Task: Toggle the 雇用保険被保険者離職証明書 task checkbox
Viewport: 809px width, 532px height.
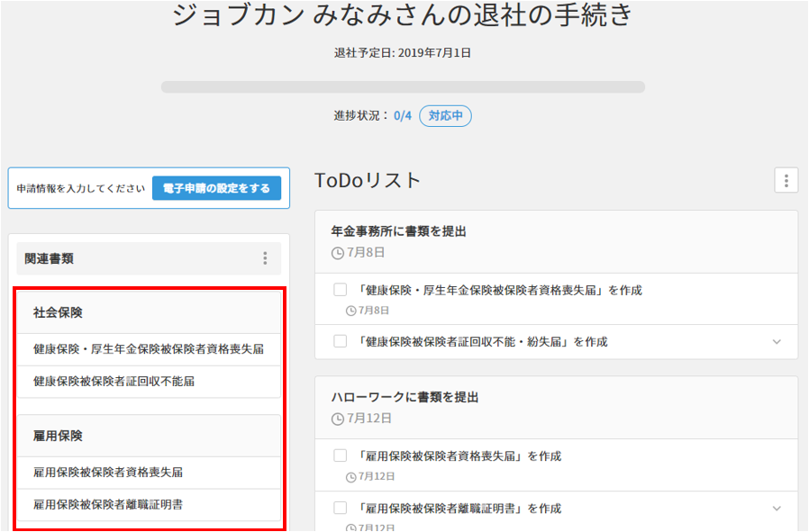Action: (x=340, y=508)
